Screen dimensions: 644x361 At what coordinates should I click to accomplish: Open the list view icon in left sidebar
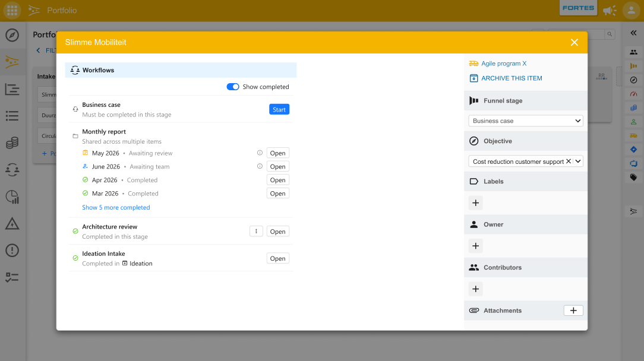(12, 116)
